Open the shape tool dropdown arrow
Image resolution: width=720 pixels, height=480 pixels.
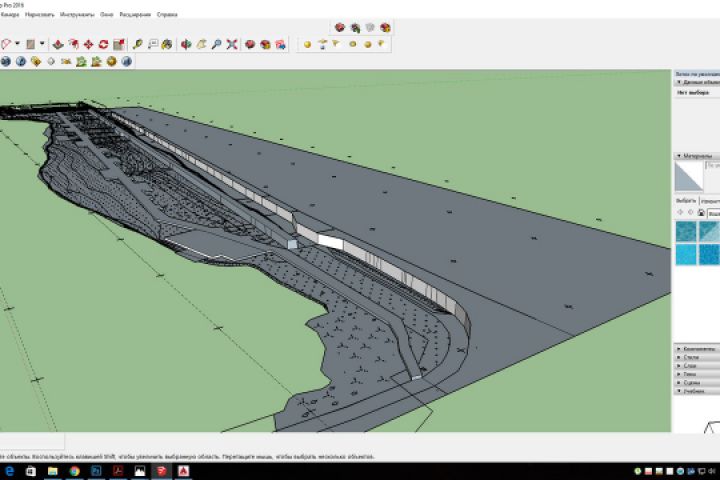pos(42,44)
